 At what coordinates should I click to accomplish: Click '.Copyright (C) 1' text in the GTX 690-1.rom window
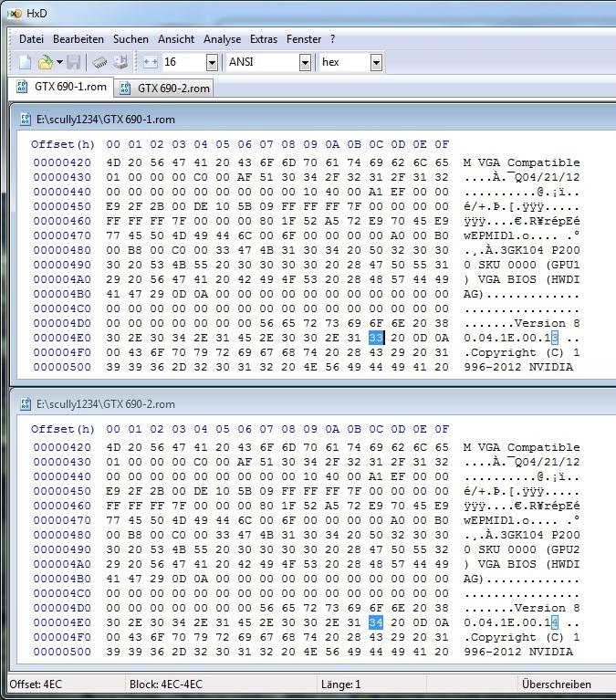tap(521, 352)
